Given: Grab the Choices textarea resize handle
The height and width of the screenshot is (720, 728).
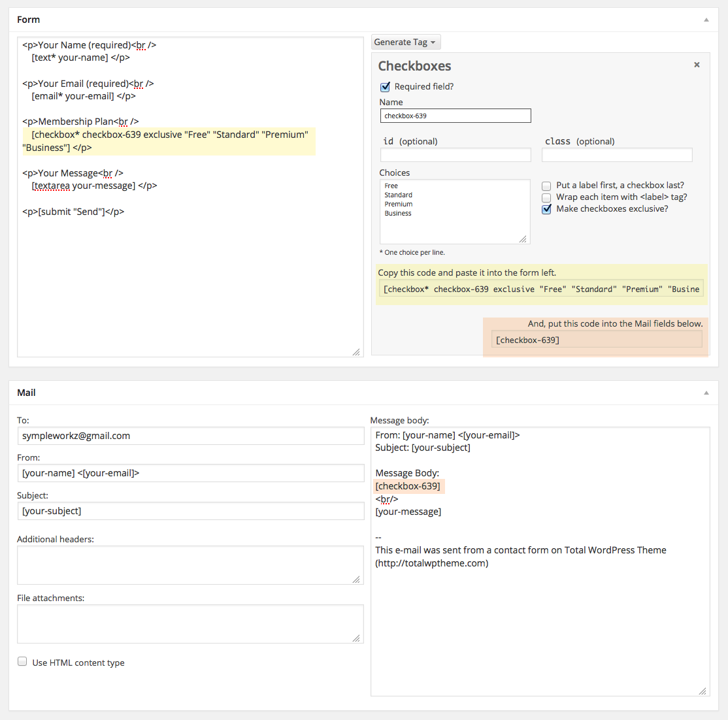Looking at the screenshot, I should point(523,239).
